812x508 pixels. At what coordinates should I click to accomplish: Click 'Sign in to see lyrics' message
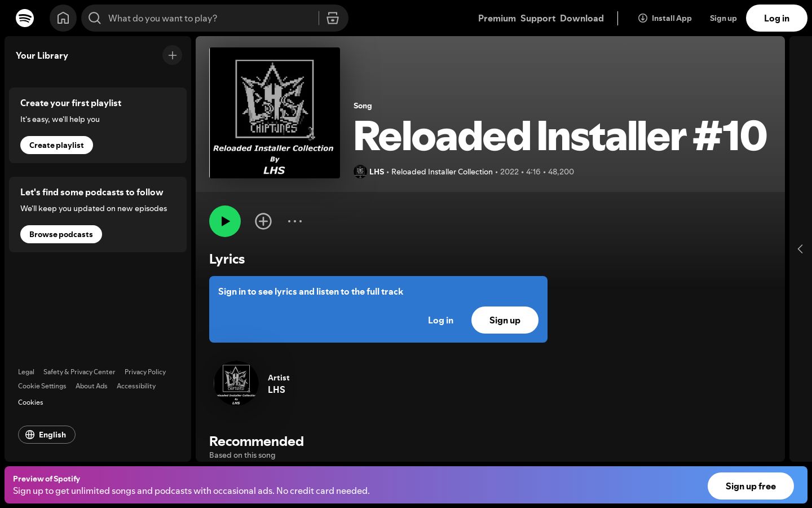(x=311, y=291)
